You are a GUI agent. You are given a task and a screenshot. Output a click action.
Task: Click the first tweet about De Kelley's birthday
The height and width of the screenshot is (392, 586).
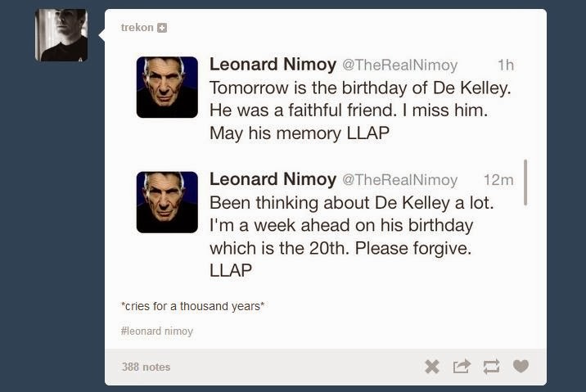pyautogui.click(x=352, y=110)
